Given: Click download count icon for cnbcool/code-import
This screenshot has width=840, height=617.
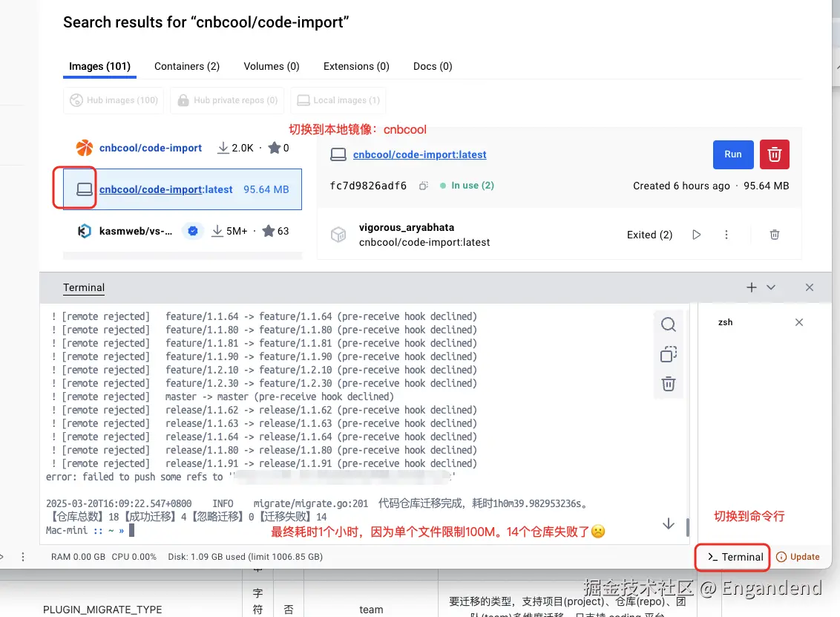Looking at the screenshot, I should click(223, 148).
